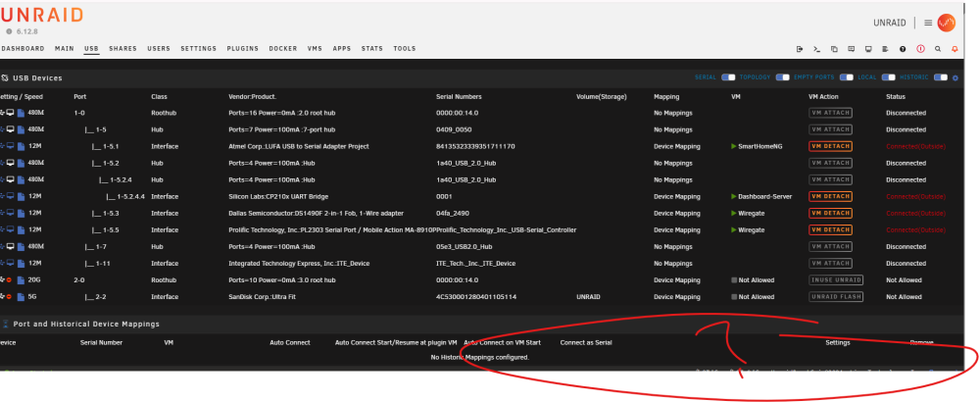Screen dimensions: 980x402
Task: Click the serial number 4C530001280401105114
Action: point(476,297)
